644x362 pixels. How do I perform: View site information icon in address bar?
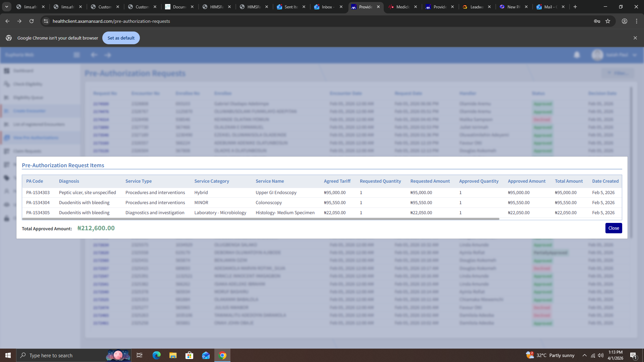pyautogui.click(x=46, y=21)
